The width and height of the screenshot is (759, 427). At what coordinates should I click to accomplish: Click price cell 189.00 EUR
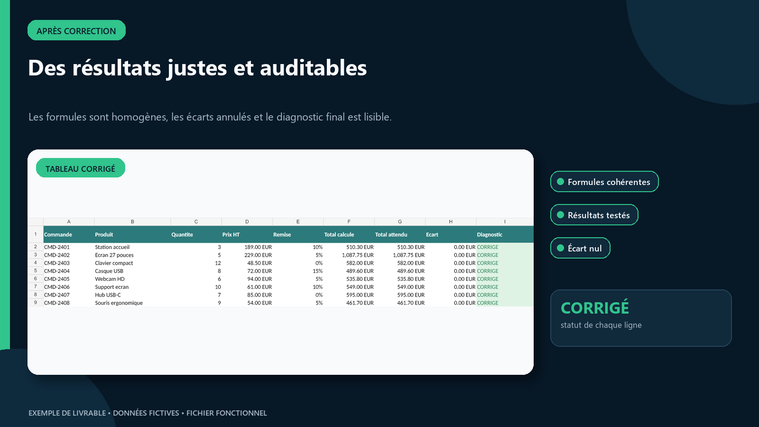click(x=247, y=247)
